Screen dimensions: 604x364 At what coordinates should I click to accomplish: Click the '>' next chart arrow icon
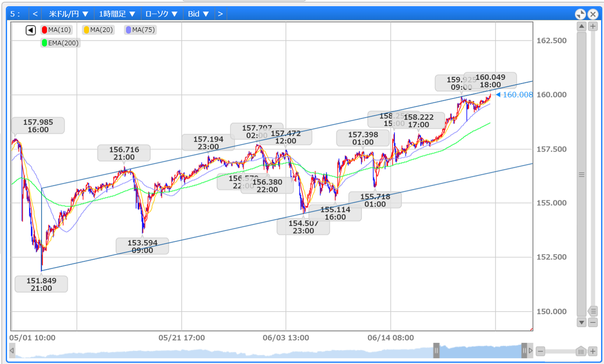click(220, 14)
